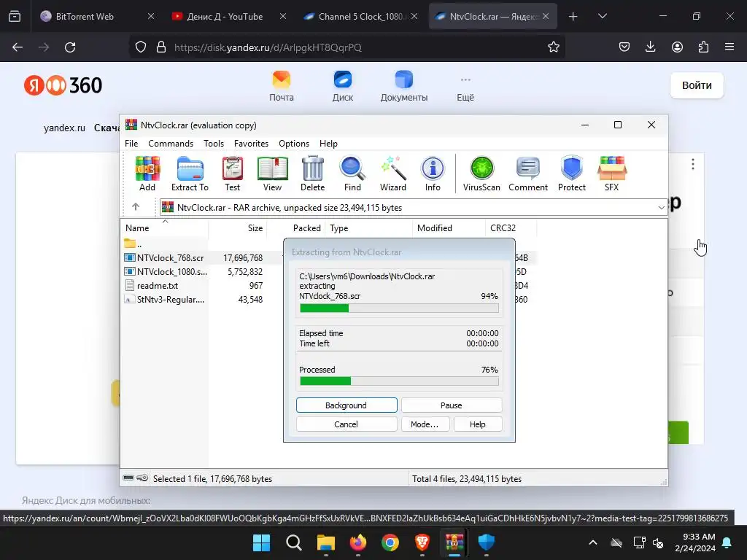Click the Protect shield icon
Image resolution: width=747 pixels, height=560 pixels.
572,174
